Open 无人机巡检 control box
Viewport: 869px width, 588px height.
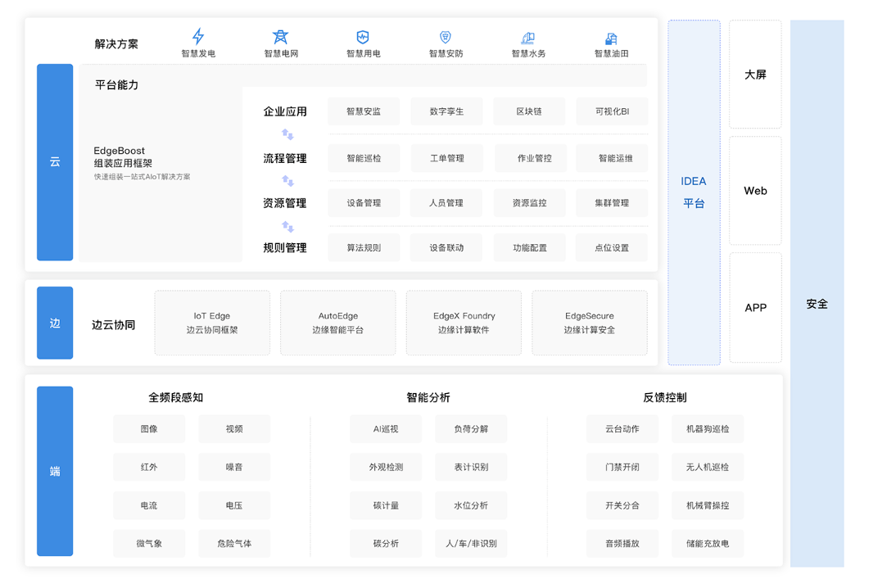708,467
